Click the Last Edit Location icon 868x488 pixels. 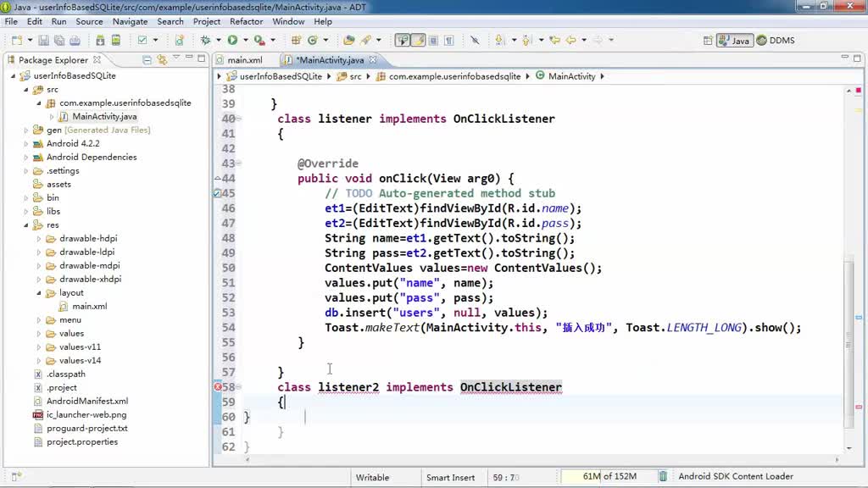(x=554, y=41)
